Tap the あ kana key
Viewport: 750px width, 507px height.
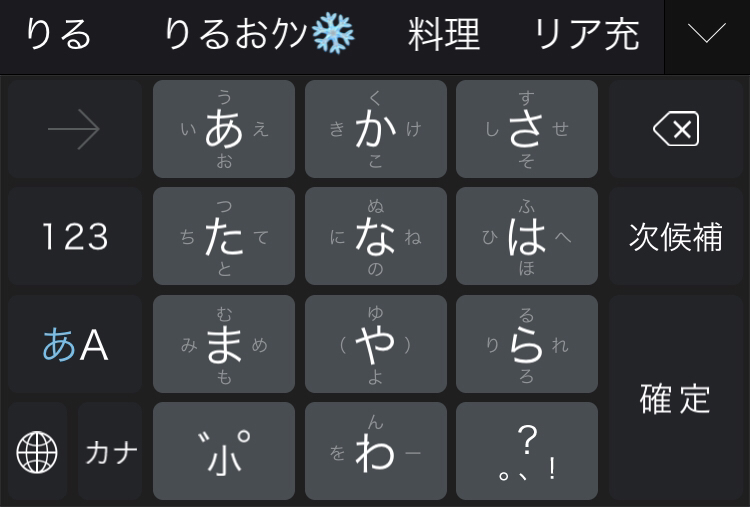(x=224, y=129)
